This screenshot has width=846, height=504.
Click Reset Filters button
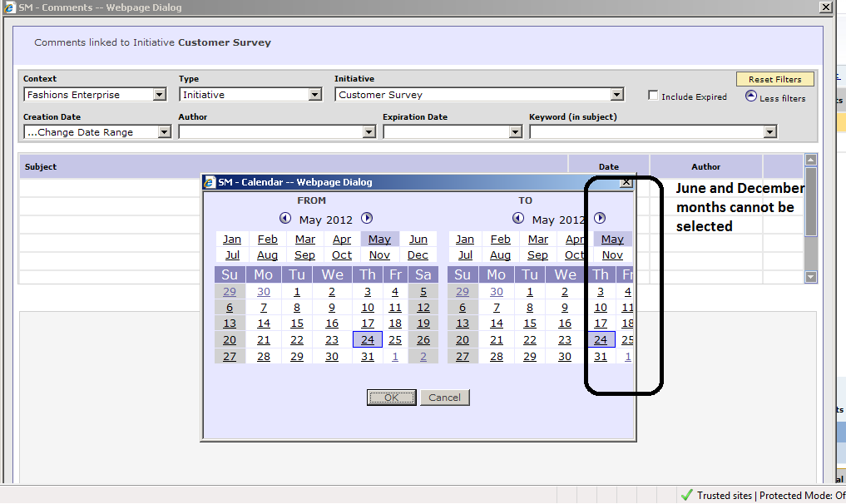(774, 79)
